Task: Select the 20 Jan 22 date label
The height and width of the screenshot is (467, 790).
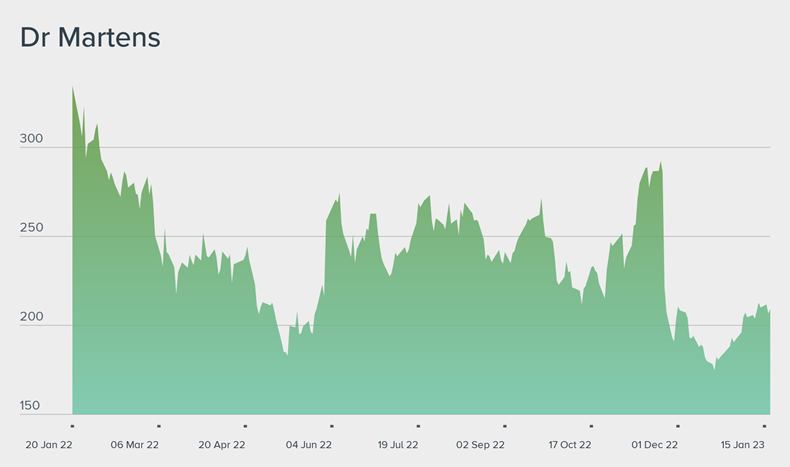Action: tap(48, 444)
